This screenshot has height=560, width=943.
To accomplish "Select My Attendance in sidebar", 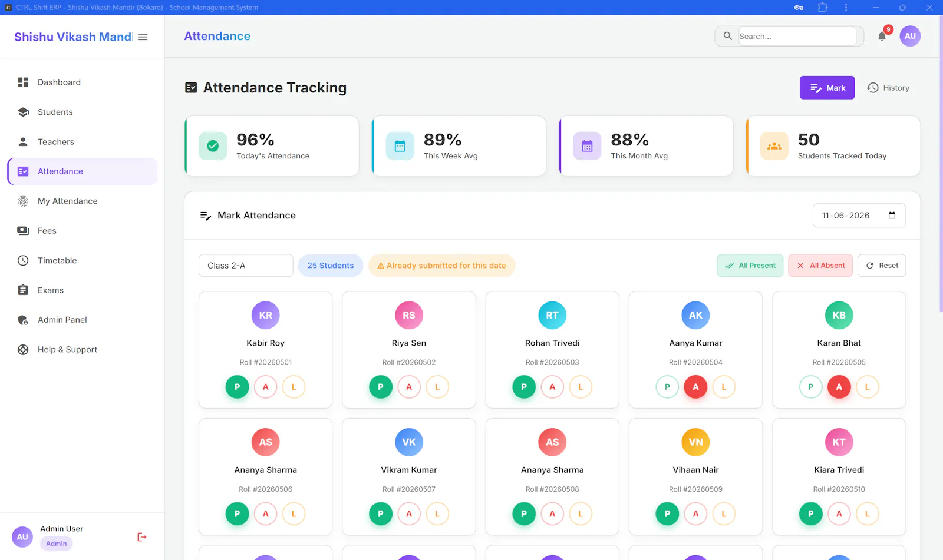I will point(83,201).
